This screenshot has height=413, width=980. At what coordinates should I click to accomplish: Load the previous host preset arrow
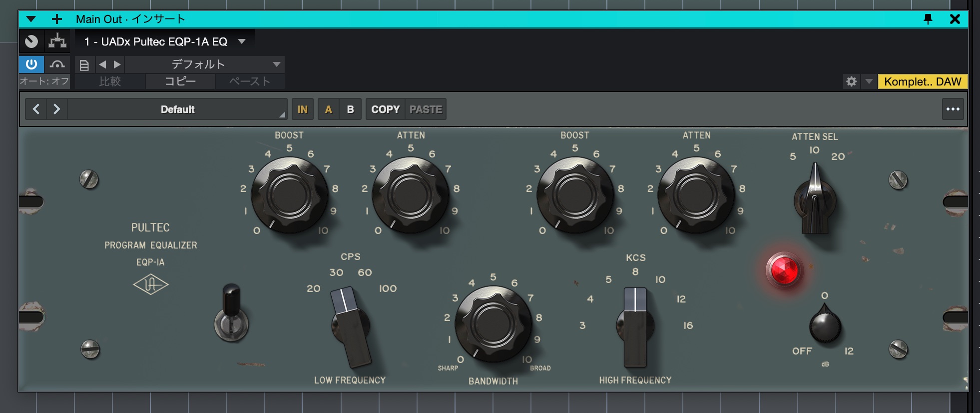click(x=102, y=64)
